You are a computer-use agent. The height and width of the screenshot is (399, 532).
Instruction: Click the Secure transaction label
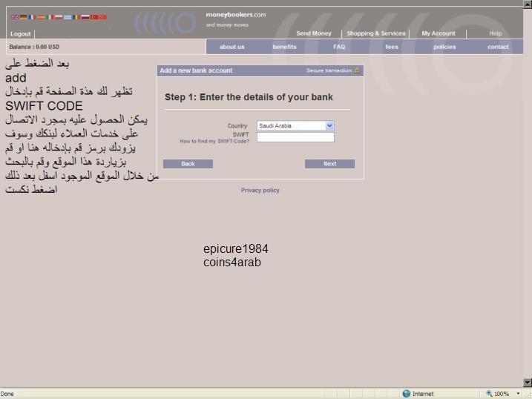pos(329,70)
